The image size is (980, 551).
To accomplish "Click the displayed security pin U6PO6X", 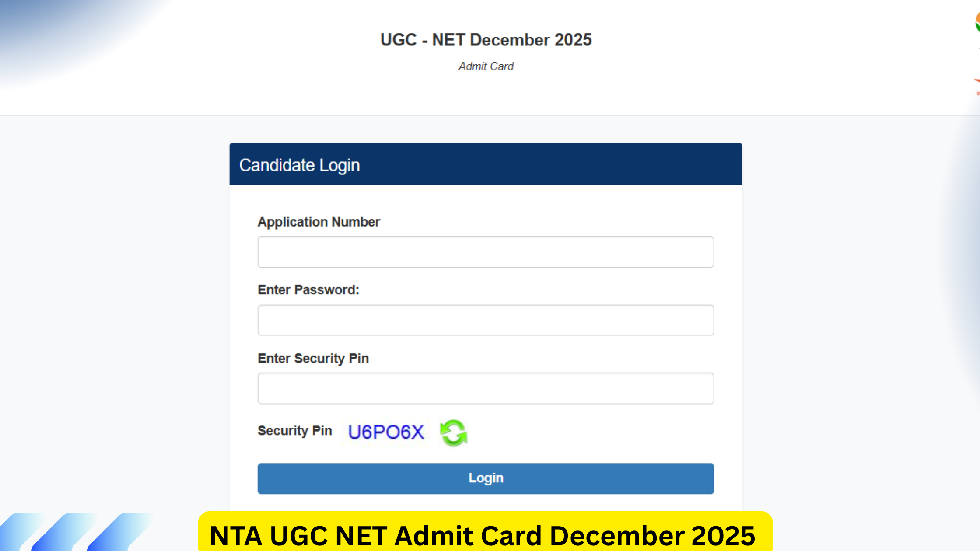I will [x=385, y=432].
